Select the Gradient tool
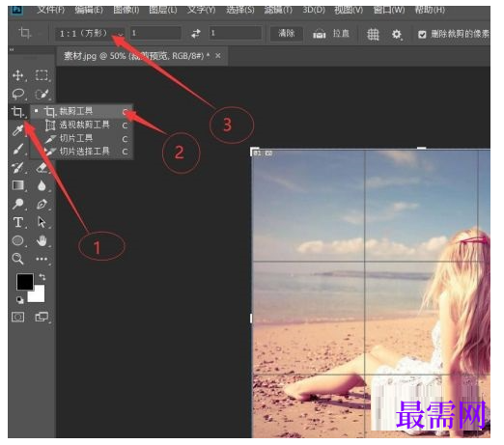The height and width of the screenshot is (445, 504). (18, 185)
